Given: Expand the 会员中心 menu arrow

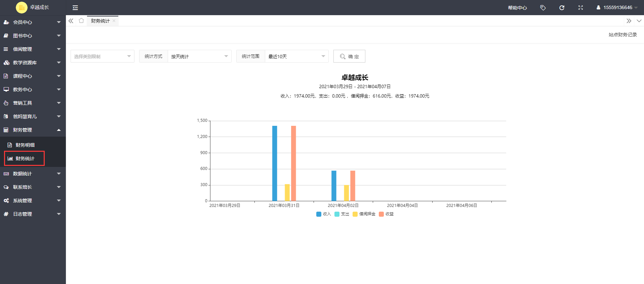Looking at the screenshot, I should (59, 22).
